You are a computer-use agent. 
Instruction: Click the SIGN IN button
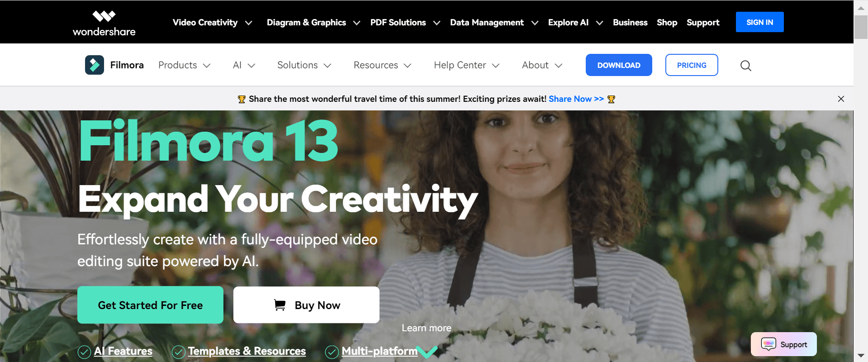click(760, 22)
